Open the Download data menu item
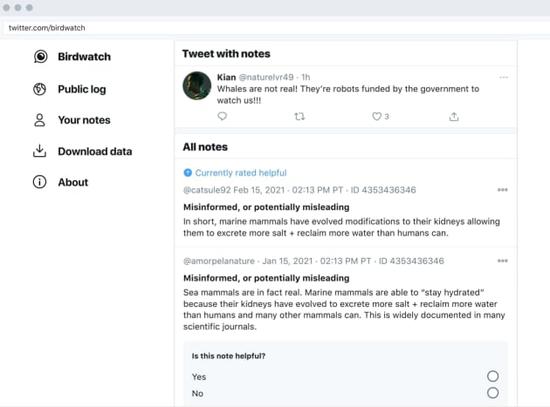The height and width of the screenshot is (407, 550). (x=95, y=151)
